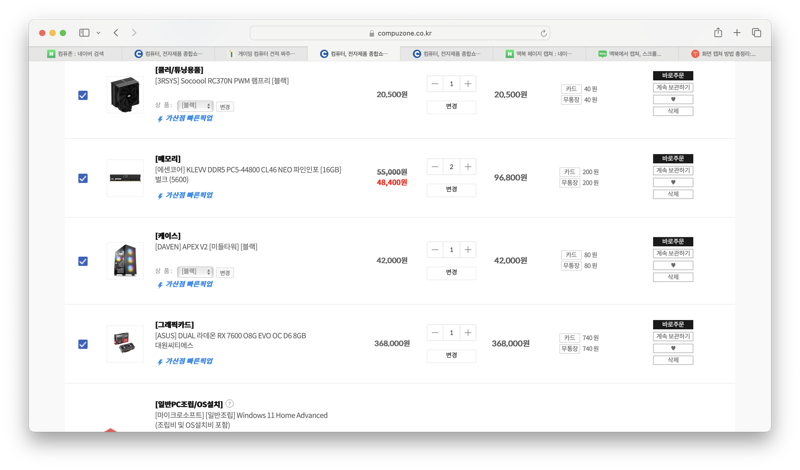
Task: Click the graphics card quantity field
Action: tap(452, 333)
